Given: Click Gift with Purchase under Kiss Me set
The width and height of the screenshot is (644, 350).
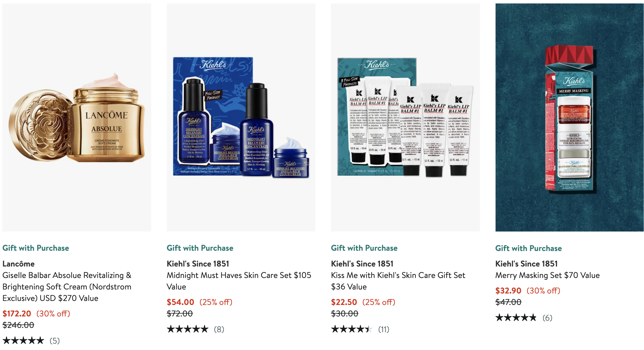Looking at the screenshot, I should click(364, 248).
